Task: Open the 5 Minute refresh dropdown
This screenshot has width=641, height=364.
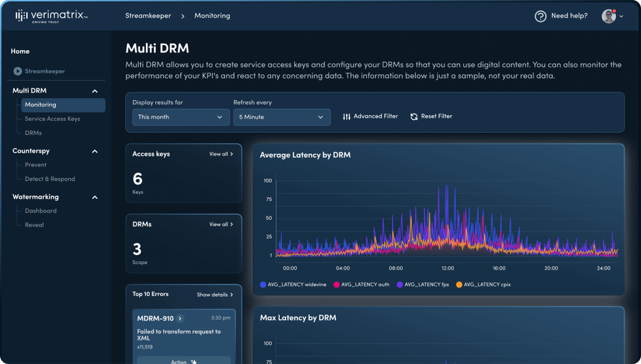Action: [x=282, y=117]
